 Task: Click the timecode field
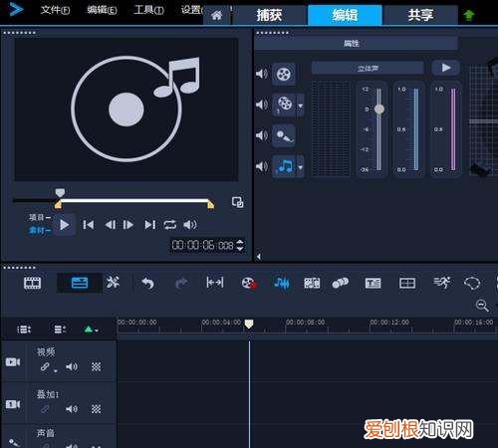pos(202,246)
